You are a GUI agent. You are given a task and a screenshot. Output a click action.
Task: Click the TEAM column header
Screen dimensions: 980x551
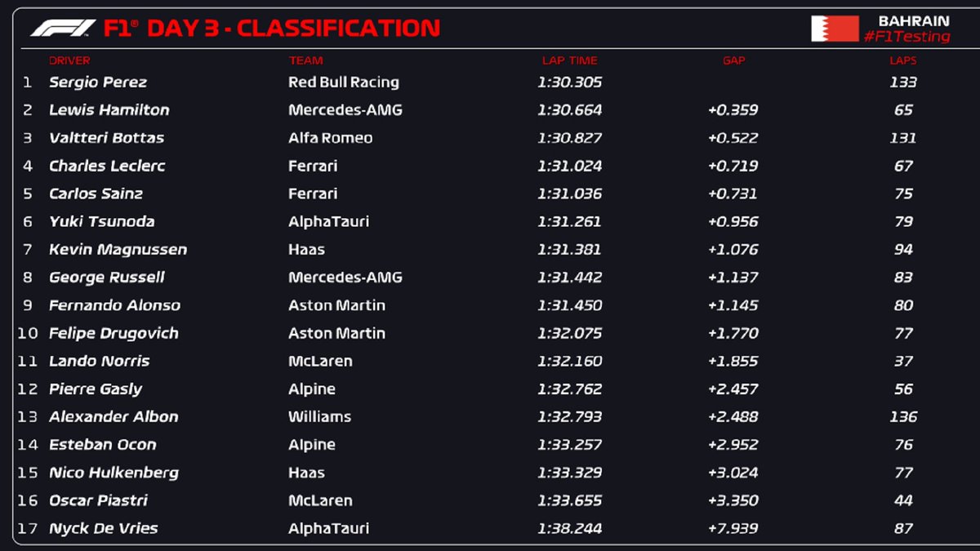[x=305, y=60]
